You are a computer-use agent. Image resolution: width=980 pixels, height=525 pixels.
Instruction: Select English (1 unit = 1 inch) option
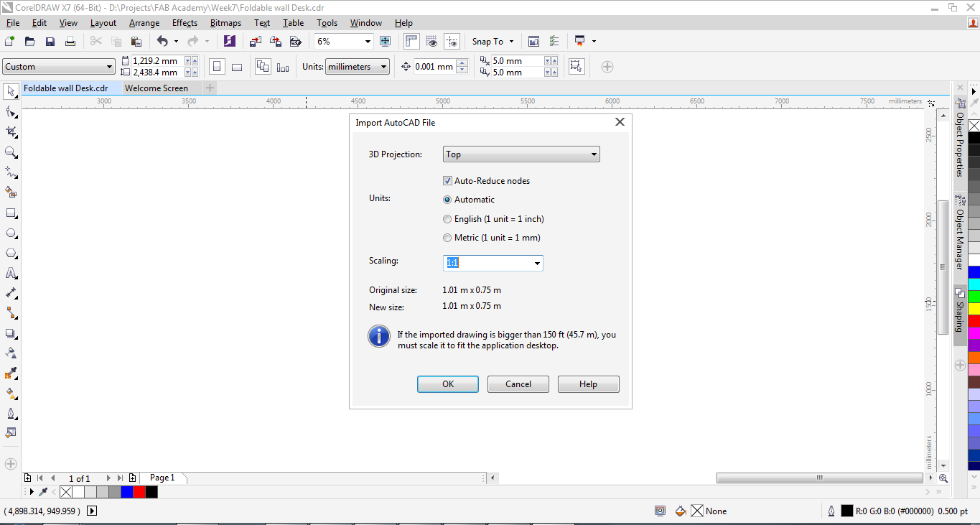447,219
